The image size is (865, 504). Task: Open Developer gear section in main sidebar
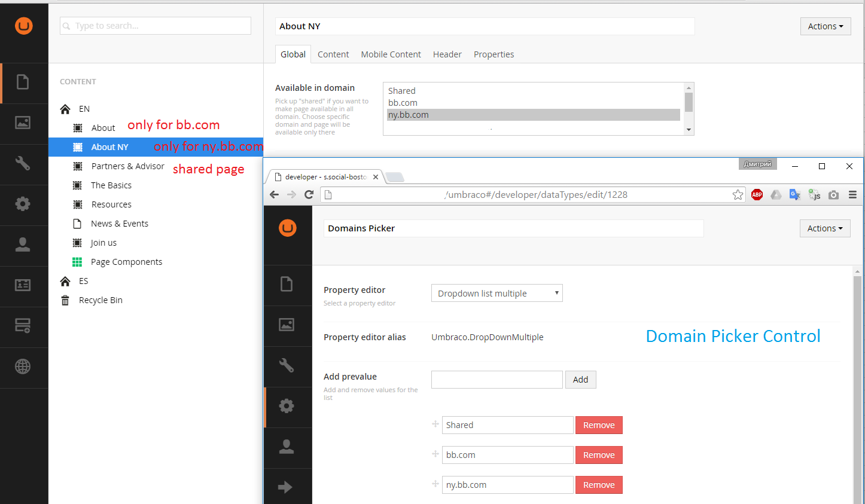click(x=23, y=204)
